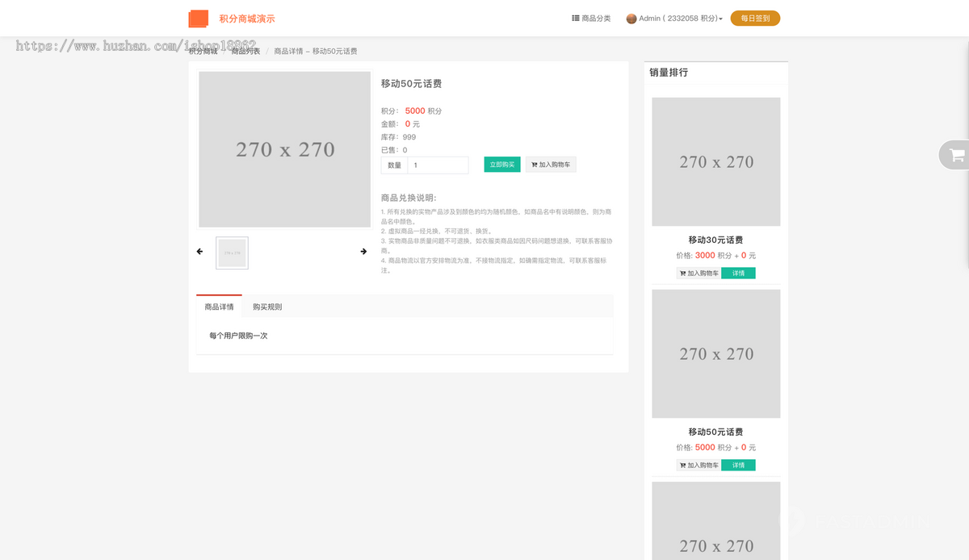This screenshot has height=560, width=969.
Task: Click the Admin avatar image
Action: pyautogui.click(x=631, y=17)
